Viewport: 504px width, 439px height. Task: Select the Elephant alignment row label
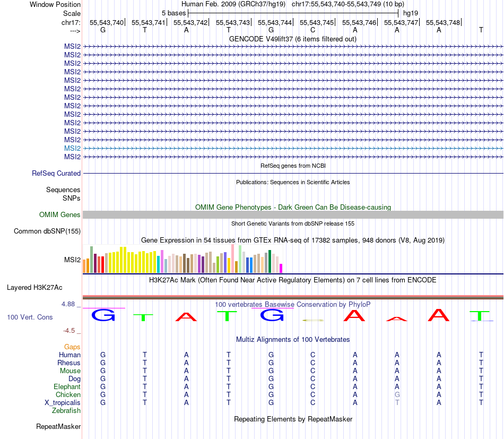click(x=67, y=386)
